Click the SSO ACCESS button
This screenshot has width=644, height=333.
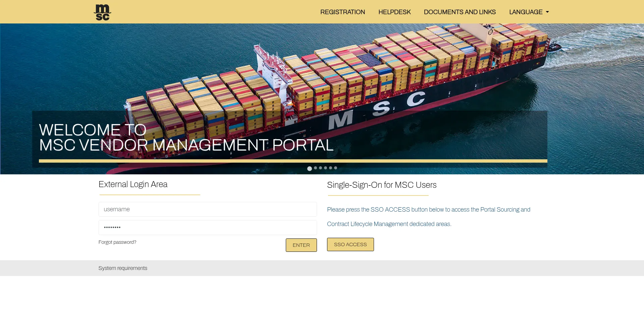350,244
